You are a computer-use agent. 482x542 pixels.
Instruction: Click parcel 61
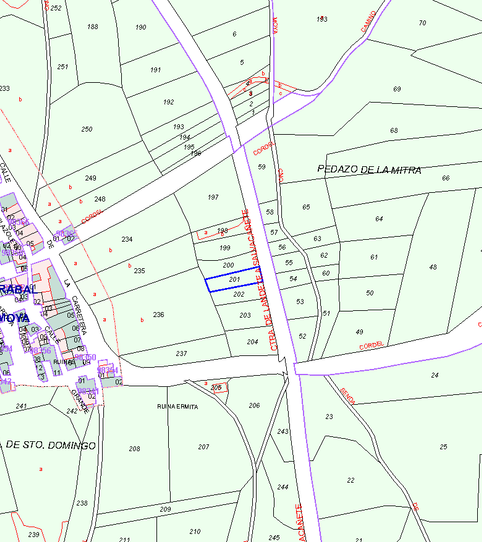pos(374,257)
